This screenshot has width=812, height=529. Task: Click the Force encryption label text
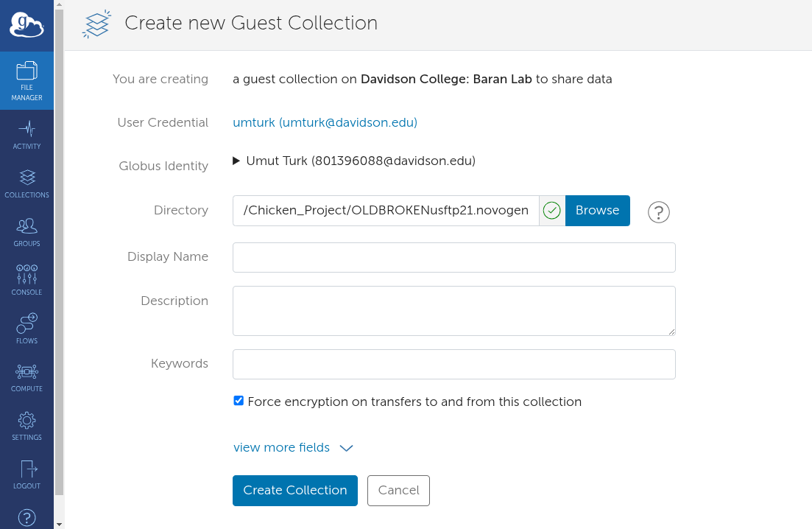click(x=414, y=402)
